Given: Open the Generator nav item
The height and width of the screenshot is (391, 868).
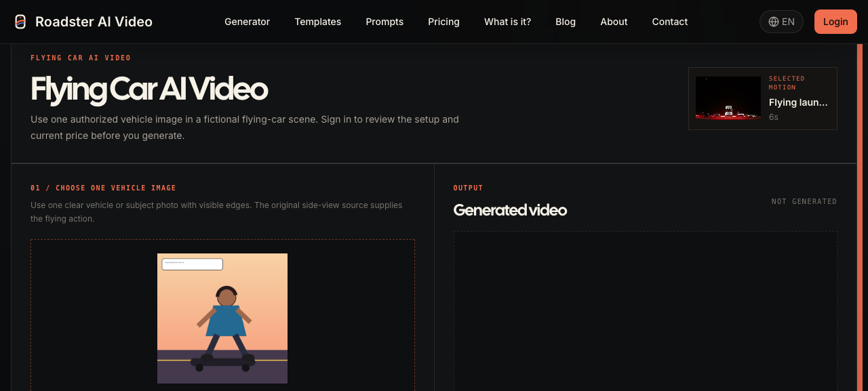Looking at the screenshot, I should [x=247, y=22].
